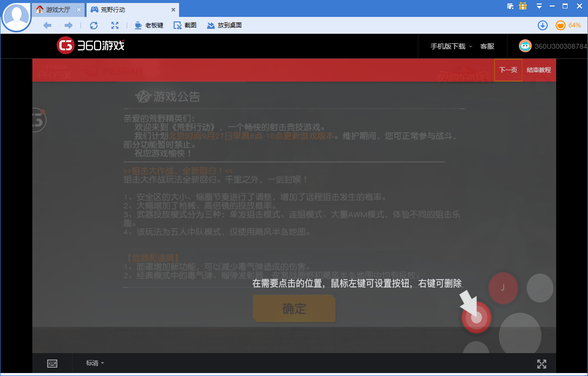The width and height of the screenshot is (588, 376).
Task: Click the account avatar 360U300308784
Action: click(525, 46)
